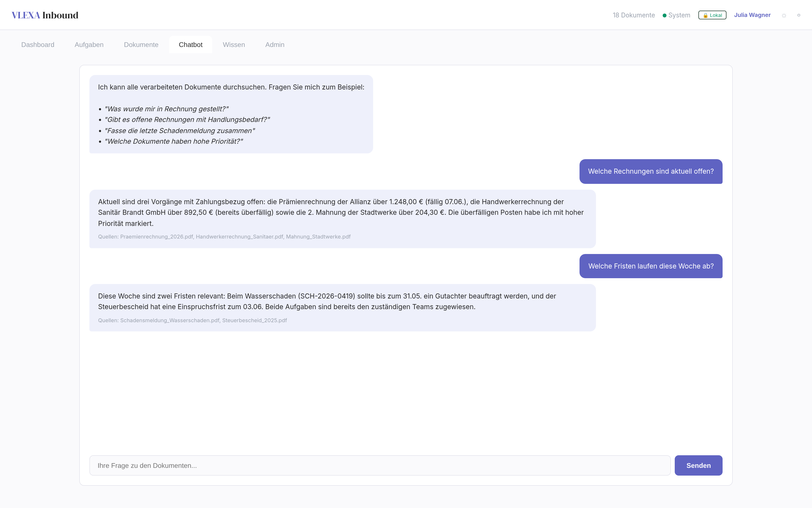Click the intro text "Ich kann alle verarbeiteten Dokumente durchsuchen"
The image size is (812, 508).
[x=182, y=87]
